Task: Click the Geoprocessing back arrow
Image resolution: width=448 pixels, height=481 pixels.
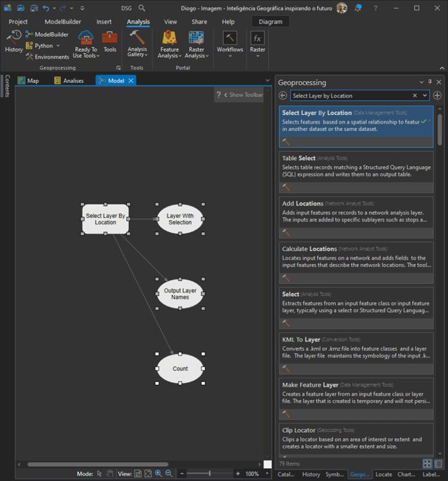Action: [283, 96]
